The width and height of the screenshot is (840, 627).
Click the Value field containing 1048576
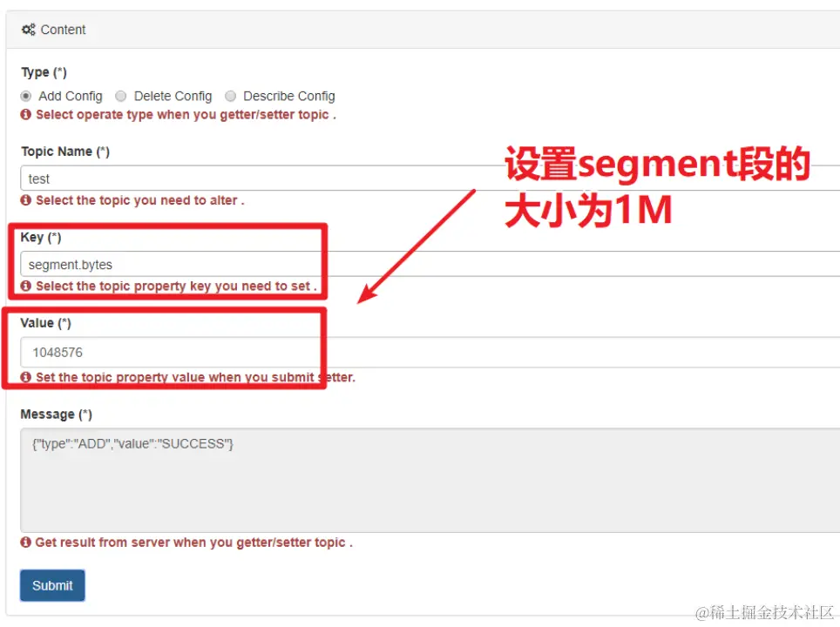[430, 352]
